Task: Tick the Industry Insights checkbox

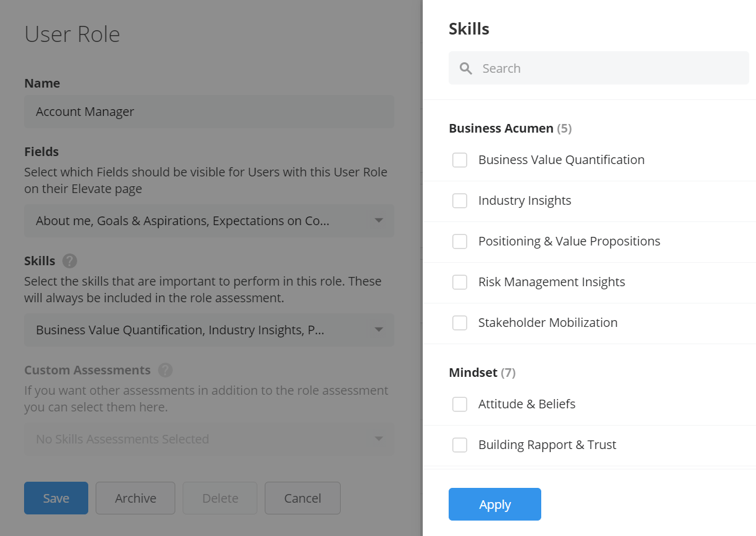Action: click(x=460, y=201)
